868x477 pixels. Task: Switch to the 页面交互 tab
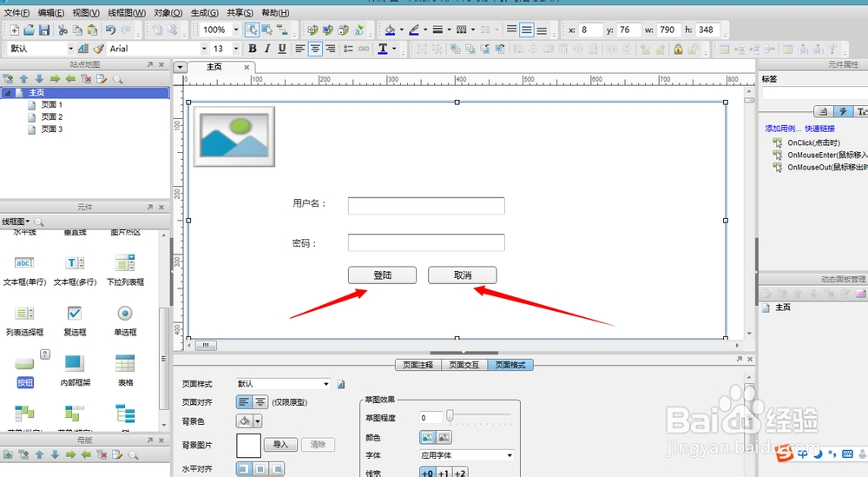click(464, 365)
